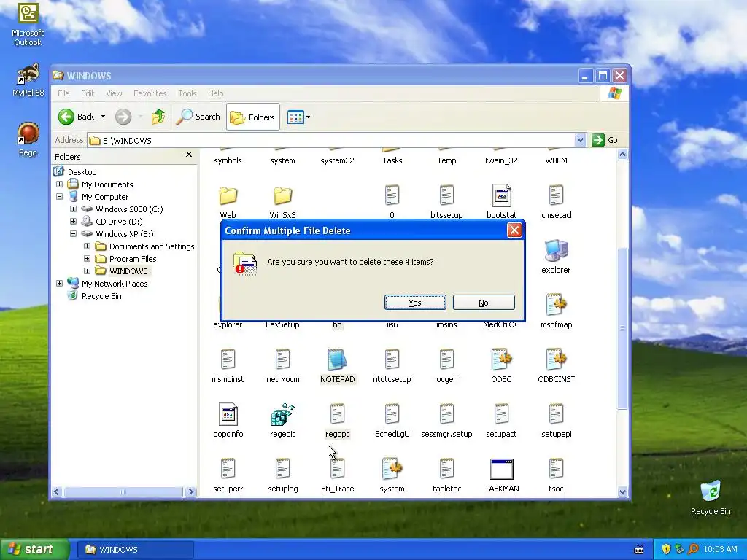Select the ODBC settings file icon
Image resolution: width=747 pixels, height=560 pixels.
501,360
